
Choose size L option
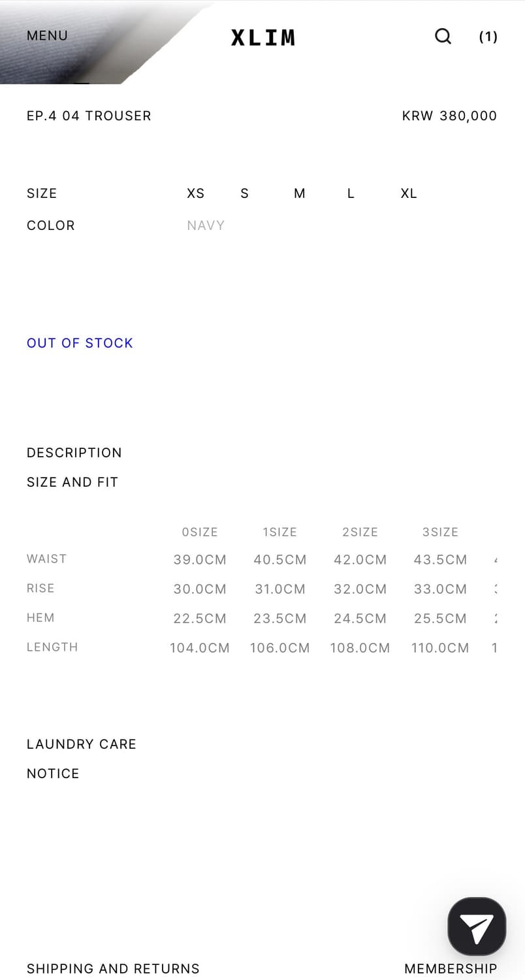pos(351,193)
